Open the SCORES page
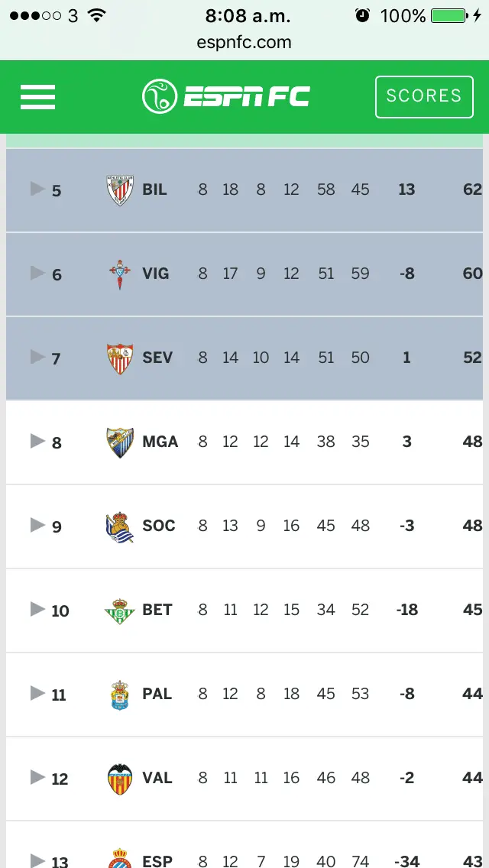Screen dimensions: 489x868 (424, 96)
